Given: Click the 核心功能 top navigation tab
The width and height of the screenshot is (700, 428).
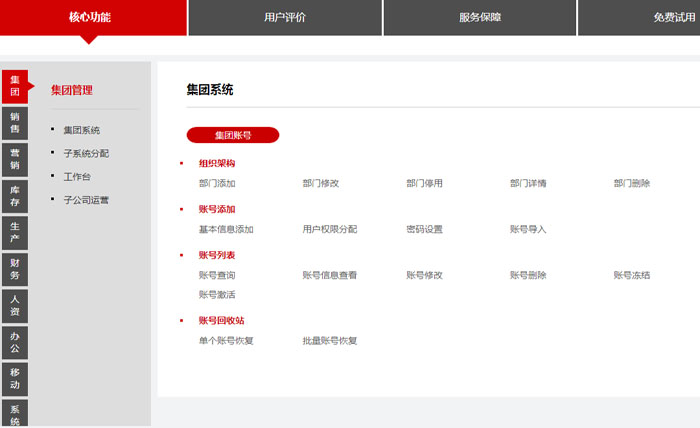Looking at the screenshot, I should point(90,17).
